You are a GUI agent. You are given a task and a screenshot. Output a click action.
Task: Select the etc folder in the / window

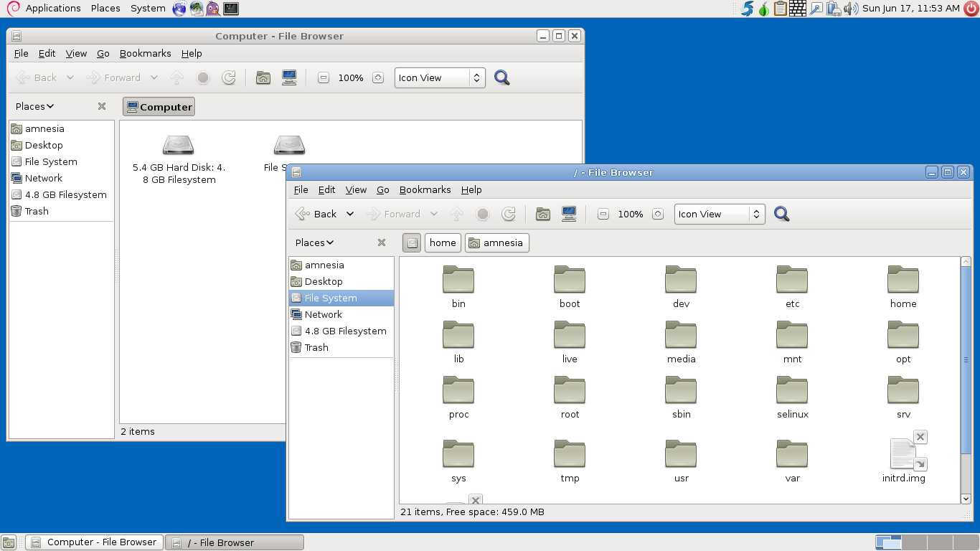[792, 286]
